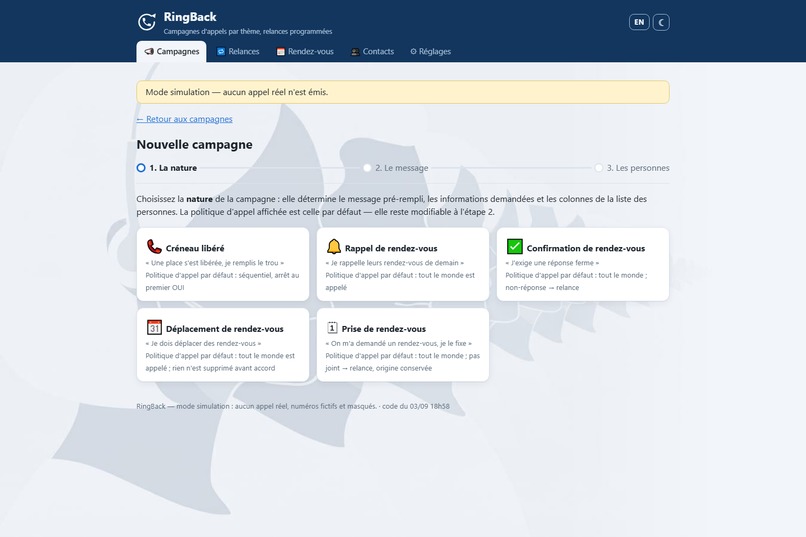
Task: Click the RingBack phone logo icon
Action: click(146, 22)
